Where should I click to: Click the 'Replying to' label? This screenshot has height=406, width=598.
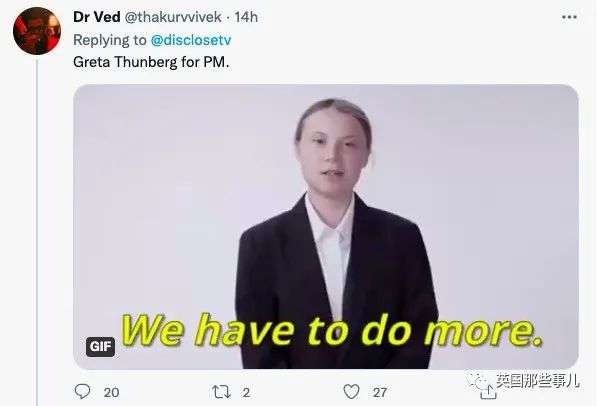(x=110, y=40)
